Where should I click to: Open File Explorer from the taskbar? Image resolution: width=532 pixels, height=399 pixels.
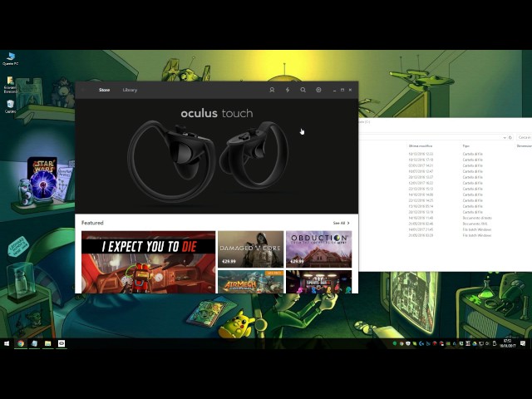pos(48,343)
